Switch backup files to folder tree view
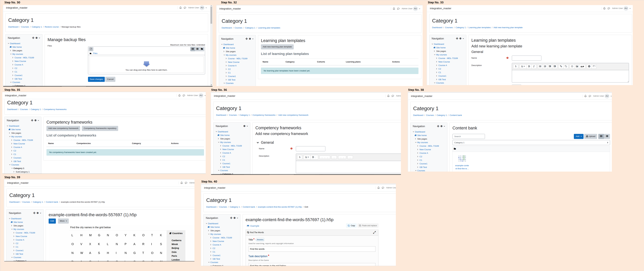The width and height of the screenshot is (644, 271). (x=202, y=49)
